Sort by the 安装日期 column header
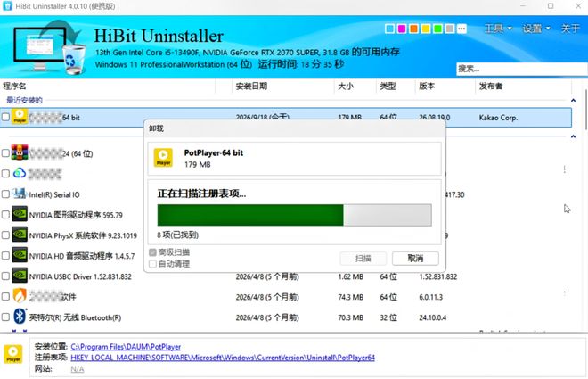The width and height of the screenshot is (588, 379). pos(283,86)
